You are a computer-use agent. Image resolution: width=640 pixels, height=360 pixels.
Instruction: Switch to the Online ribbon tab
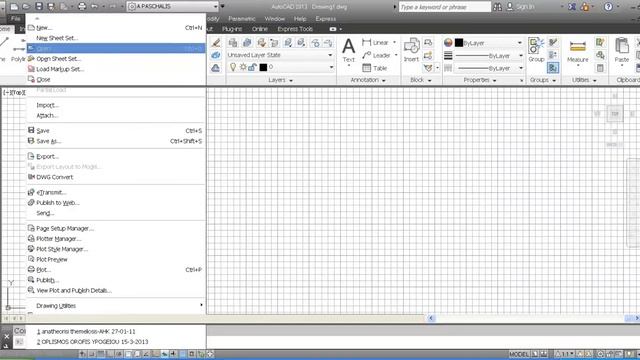coord(260,29)
